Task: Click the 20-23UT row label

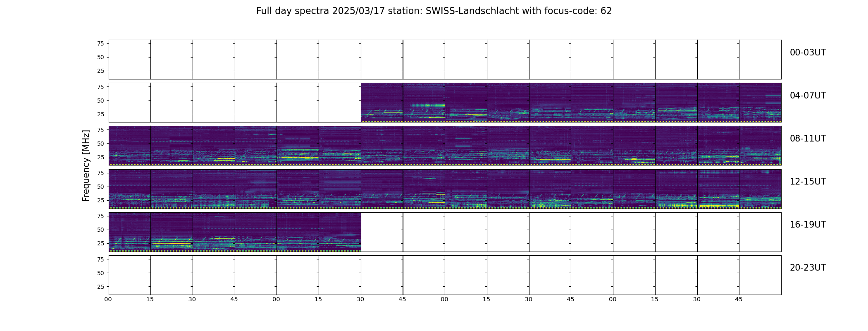Action: coord(808,268)
